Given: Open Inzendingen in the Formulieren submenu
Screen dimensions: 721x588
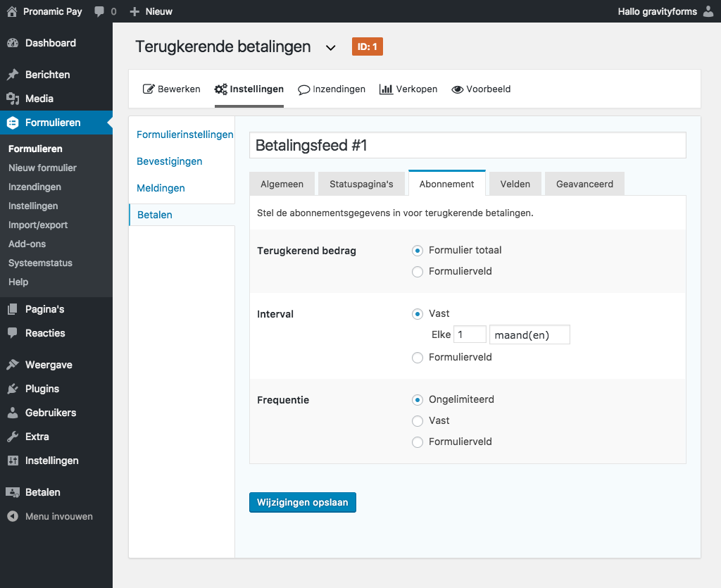Looking at the screenshot, I should 35,187.
